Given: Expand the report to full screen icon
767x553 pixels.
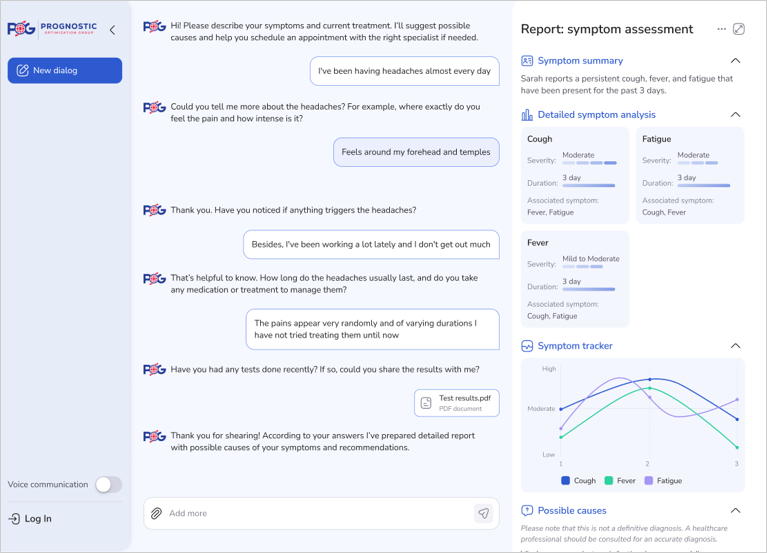Looking at the screenshot, I should [x=739, y=29].
